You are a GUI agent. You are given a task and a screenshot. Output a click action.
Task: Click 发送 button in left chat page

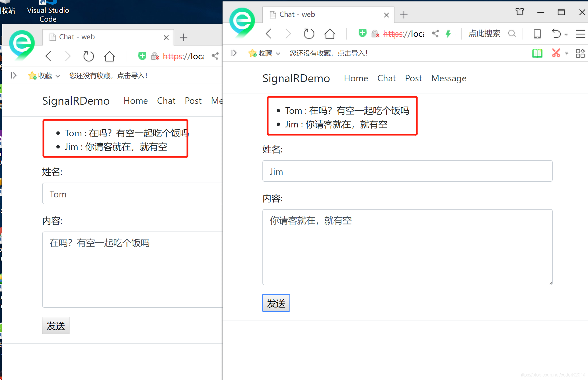tap(56, 325)
